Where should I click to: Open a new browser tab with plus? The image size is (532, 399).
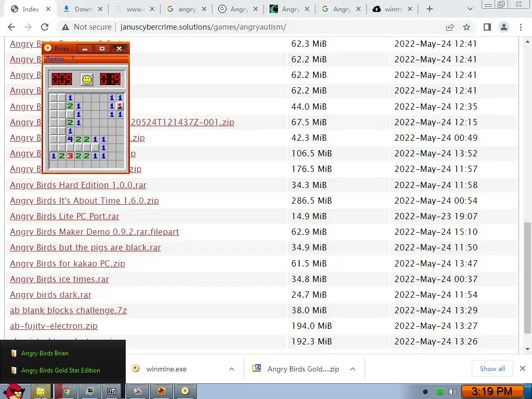[x=430, y=9]
